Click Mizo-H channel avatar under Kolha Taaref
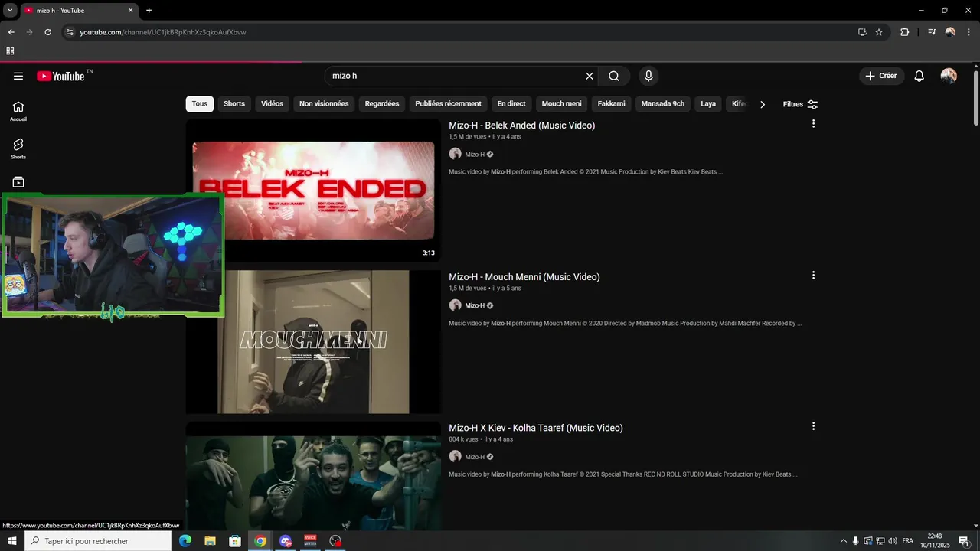The height and width of the screenshot is (551, 980). [x=455, y=457]
